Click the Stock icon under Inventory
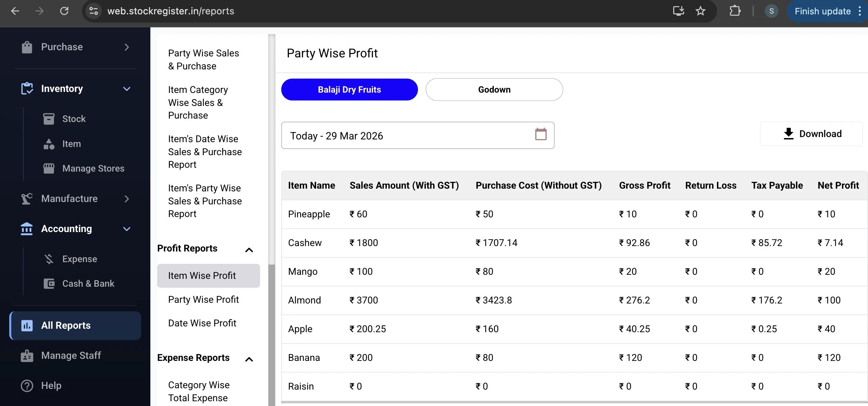This screenshot has width=868, height=406. 49,119
